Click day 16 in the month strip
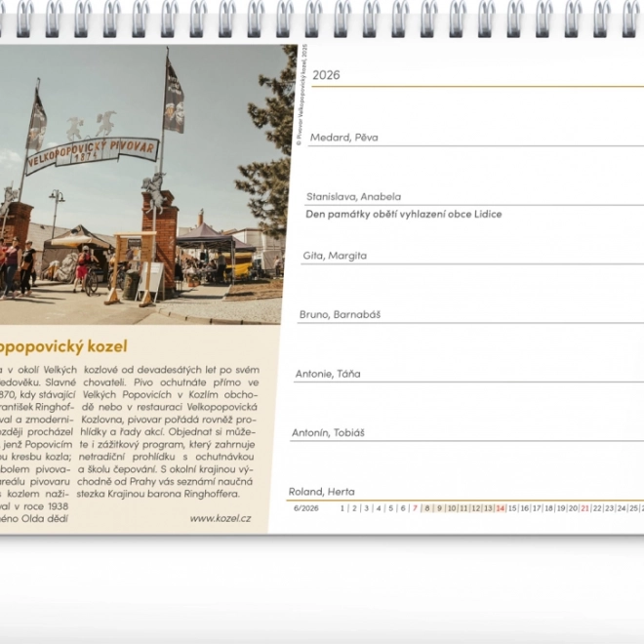 (x=525, y=508)
